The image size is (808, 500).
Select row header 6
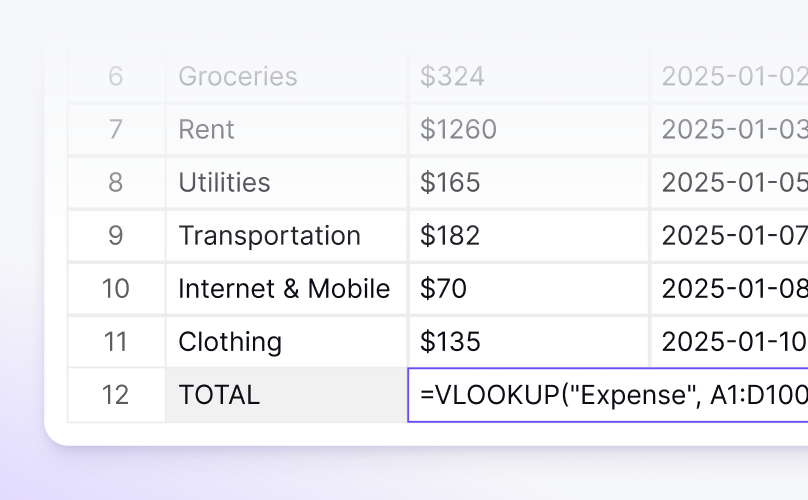116,77
